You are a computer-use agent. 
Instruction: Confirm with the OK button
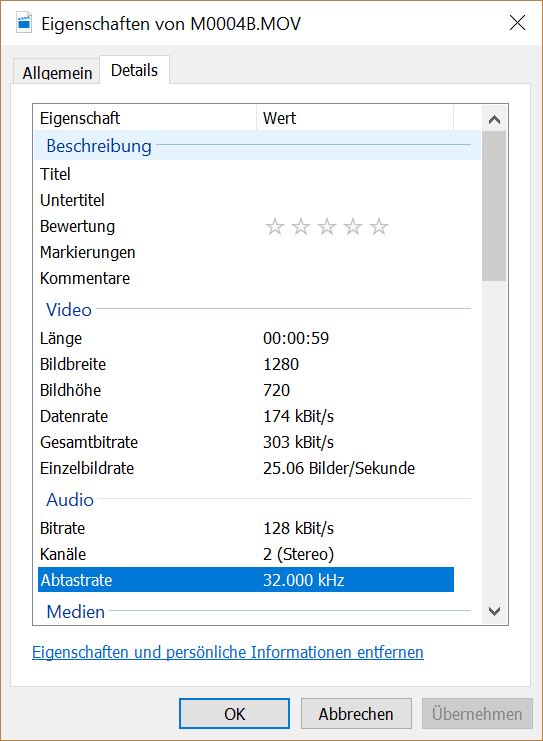tap(234, 714)
